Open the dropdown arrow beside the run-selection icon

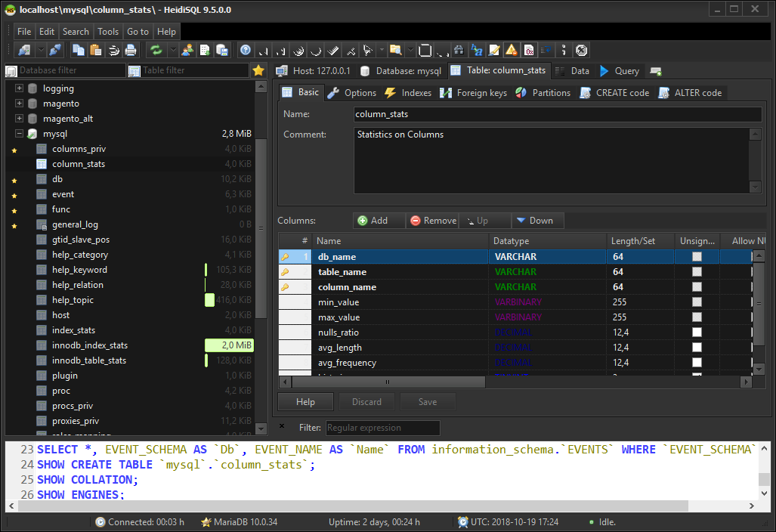382,50
